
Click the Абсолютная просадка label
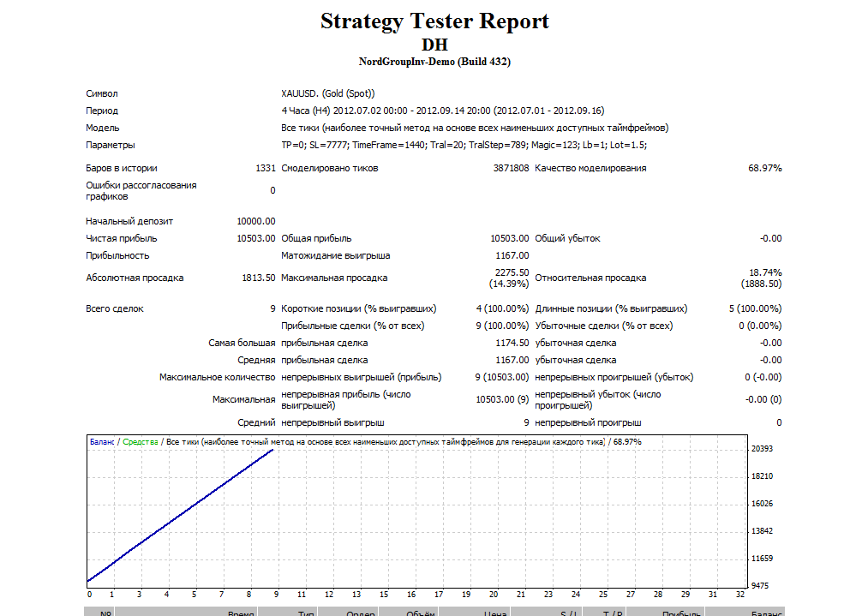click(x=135, y=278)
